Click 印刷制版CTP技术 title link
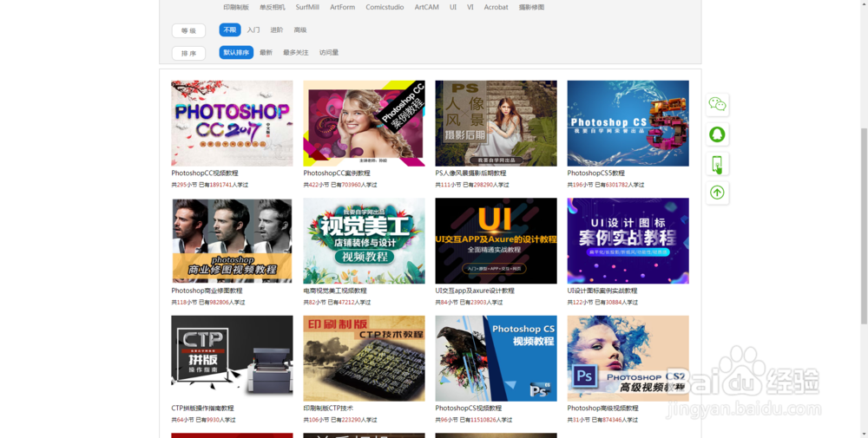 click(x=328, y=409)
